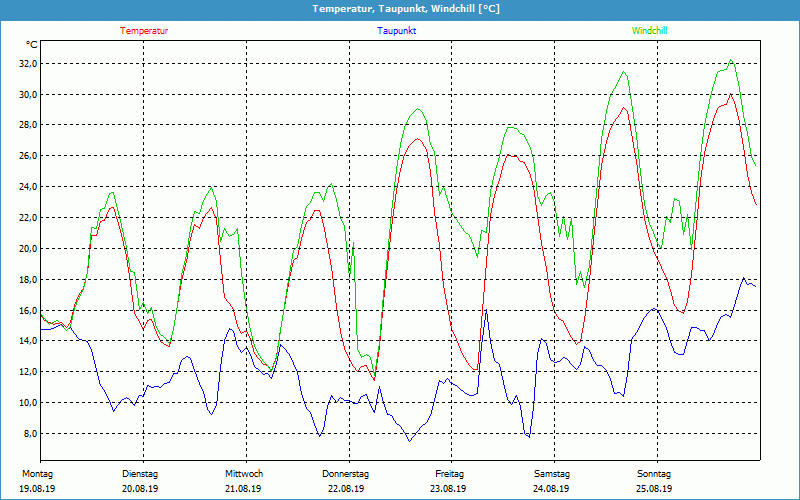The width and height of the screenshot is (800, 500).
Task: Select the 28,0 y-axis value
Action: (x=28, y=126)
